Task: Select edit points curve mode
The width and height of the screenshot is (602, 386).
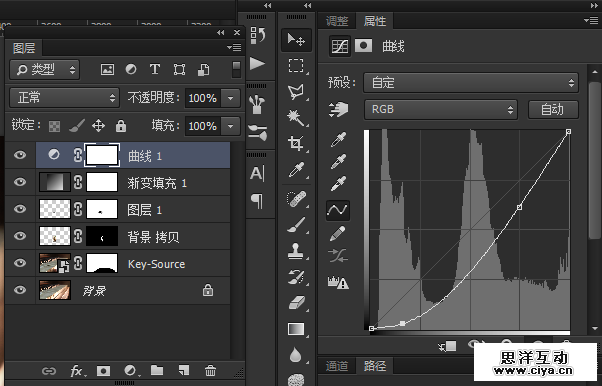Action: pos(338,210)
